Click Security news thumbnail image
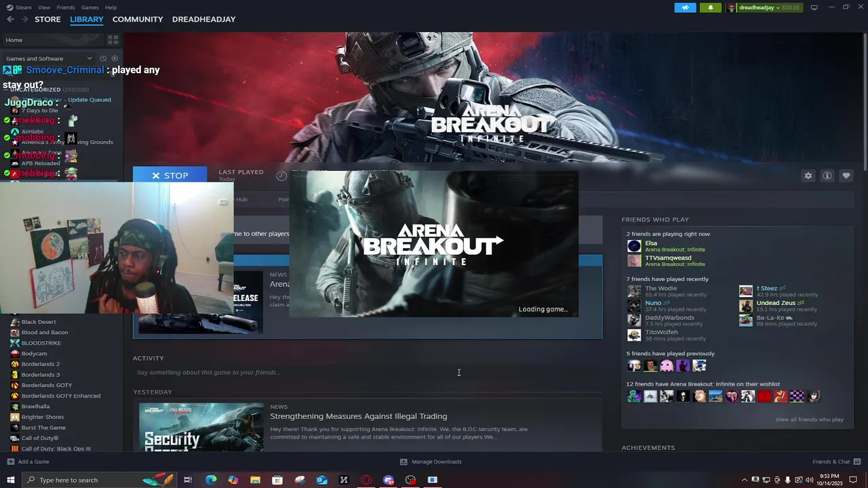Viewport: 868px width, 488px height. (201, 428)
